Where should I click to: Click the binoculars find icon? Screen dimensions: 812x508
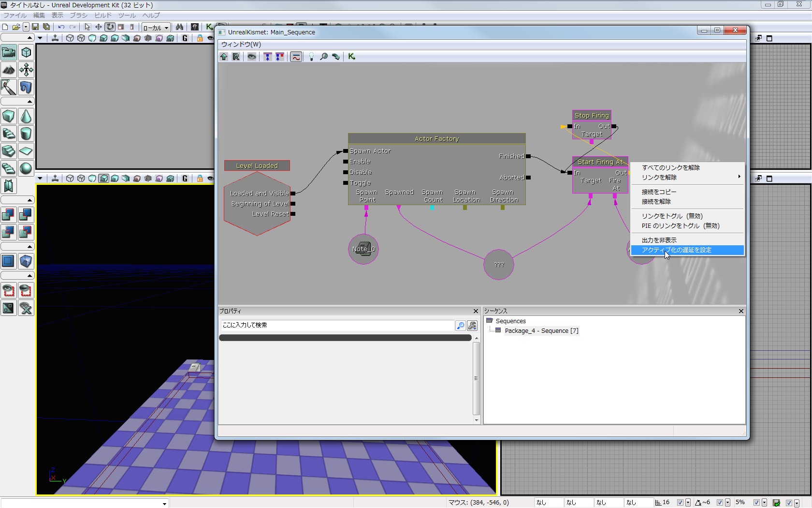pos(179,27)
